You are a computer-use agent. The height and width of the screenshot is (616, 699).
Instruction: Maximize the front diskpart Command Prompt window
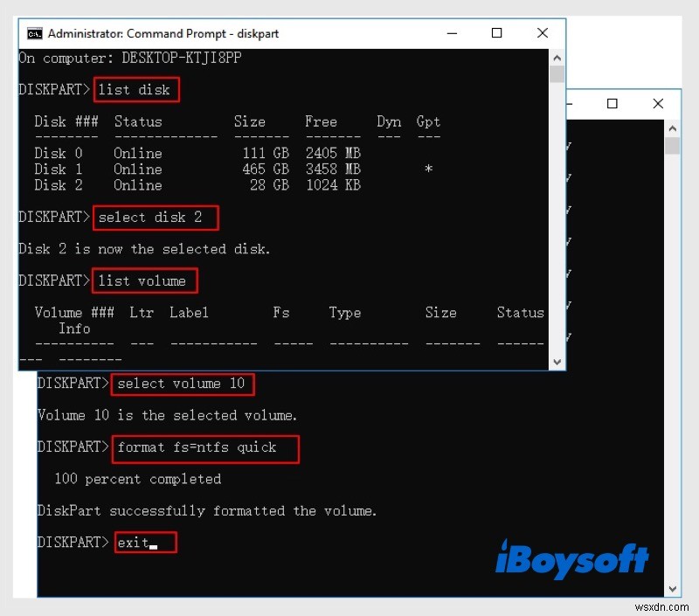pos(496,33)
